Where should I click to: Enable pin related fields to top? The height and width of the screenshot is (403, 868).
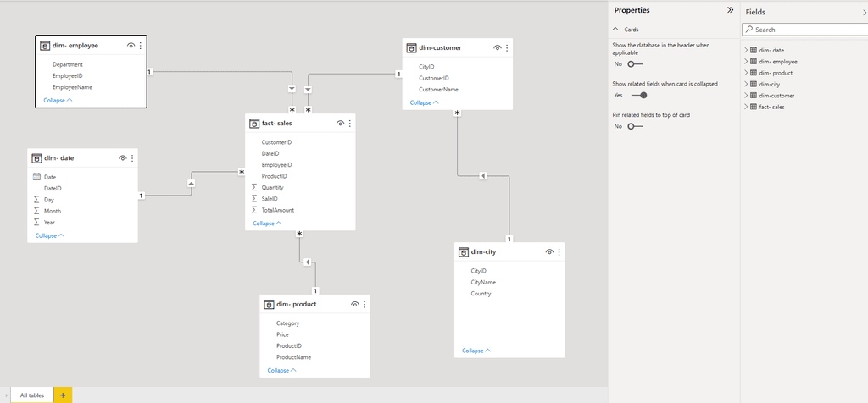click(635, 126)
